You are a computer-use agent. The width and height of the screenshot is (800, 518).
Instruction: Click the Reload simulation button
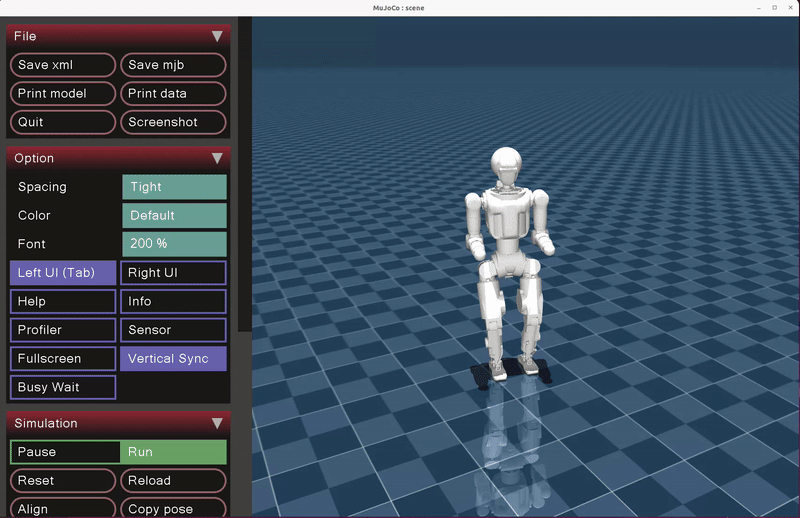pos(173,481)
